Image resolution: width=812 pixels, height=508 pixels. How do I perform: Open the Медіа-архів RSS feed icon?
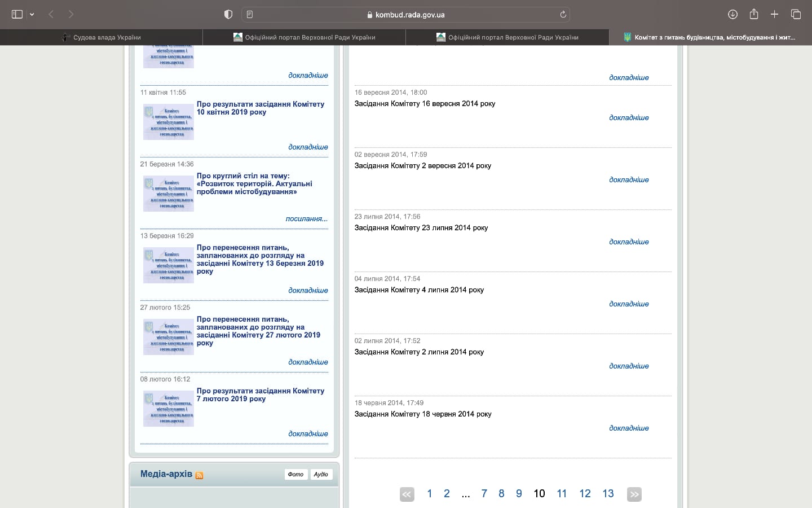click(199, 475)
